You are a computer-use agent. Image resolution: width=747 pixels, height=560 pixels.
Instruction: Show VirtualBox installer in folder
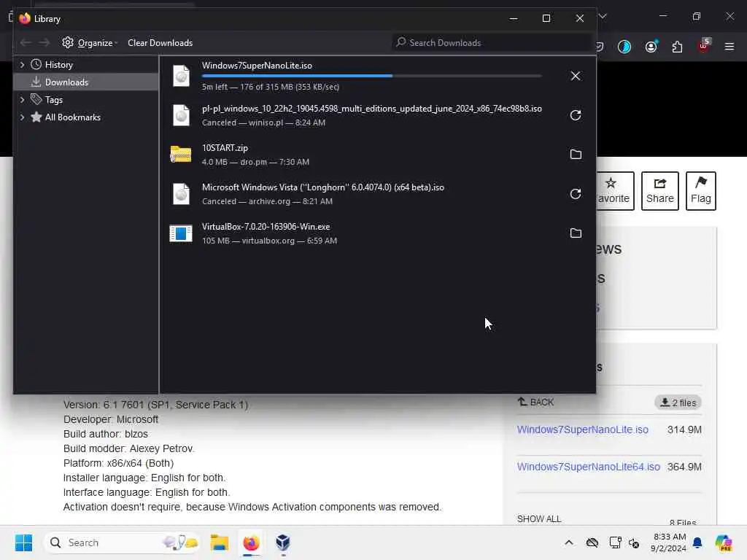(x=576, y=233)
